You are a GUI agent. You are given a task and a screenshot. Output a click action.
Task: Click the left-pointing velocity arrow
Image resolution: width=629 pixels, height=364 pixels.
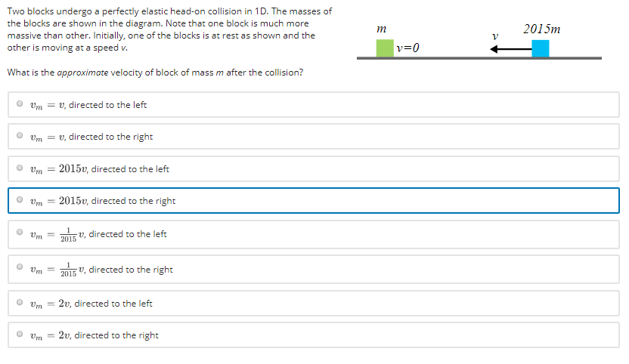[509, 50]
